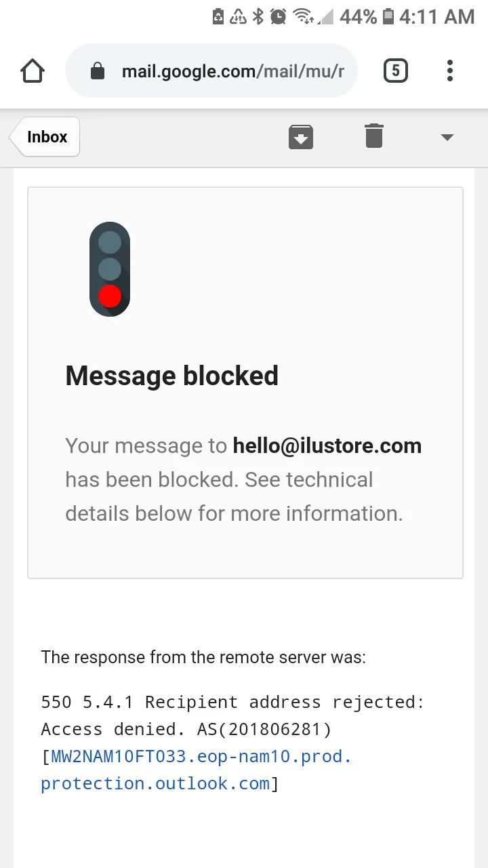Click the hello@ilustore.com recipient address
This screenshot has height=868, width=488.
(x=327, y=446)
